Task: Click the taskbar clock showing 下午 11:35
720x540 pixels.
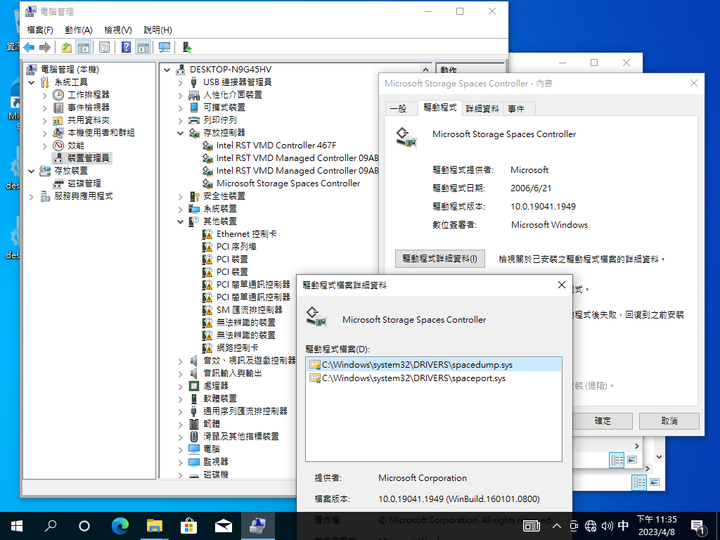Action: 657,526
